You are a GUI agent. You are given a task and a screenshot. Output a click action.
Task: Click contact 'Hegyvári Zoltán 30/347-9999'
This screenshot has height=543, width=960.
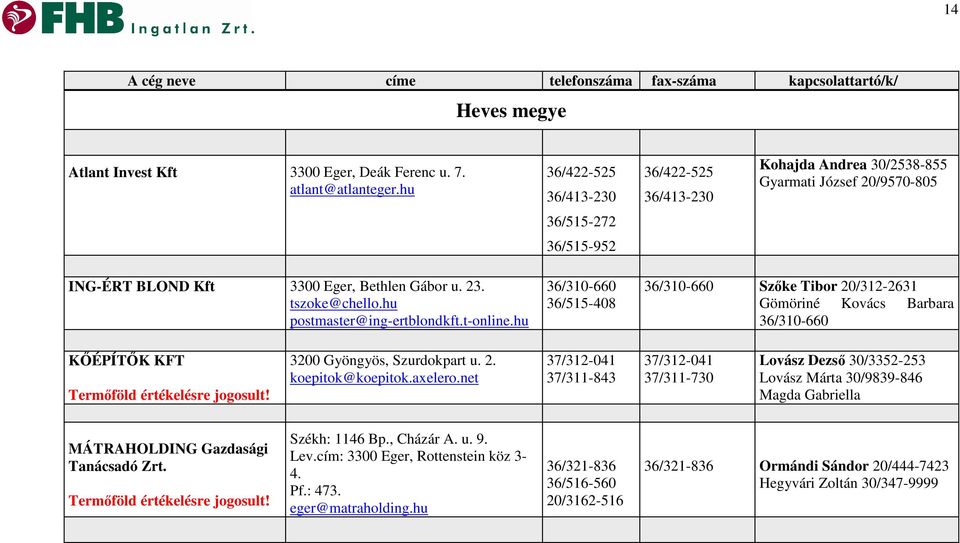click(849, 483)
